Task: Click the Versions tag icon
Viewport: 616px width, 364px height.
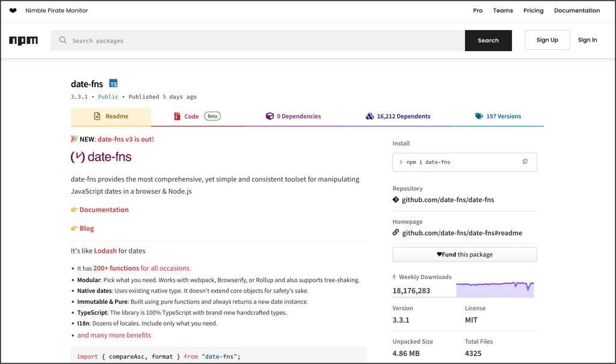Action: [479, 116]
